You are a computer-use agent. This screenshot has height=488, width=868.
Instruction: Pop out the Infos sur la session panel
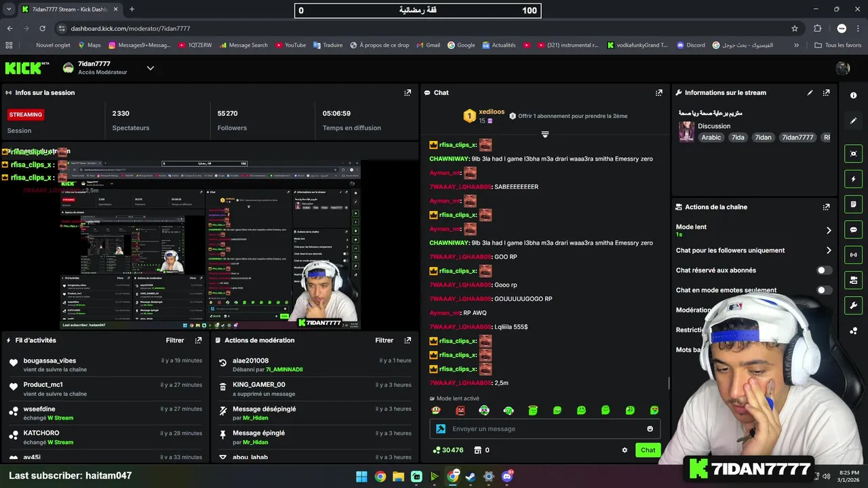tap(408, 93)
